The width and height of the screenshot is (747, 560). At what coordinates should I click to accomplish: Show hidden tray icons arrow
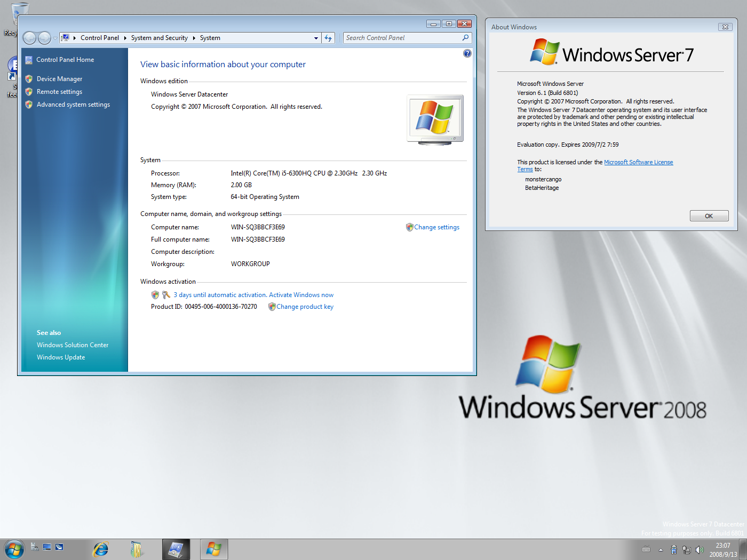[x=661, y=550]
